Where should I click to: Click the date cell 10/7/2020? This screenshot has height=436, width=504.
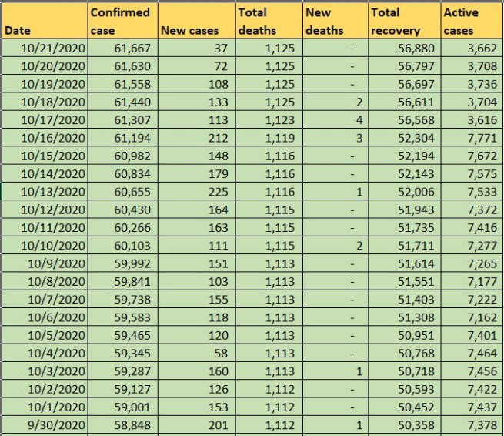(x=45, y=300)
